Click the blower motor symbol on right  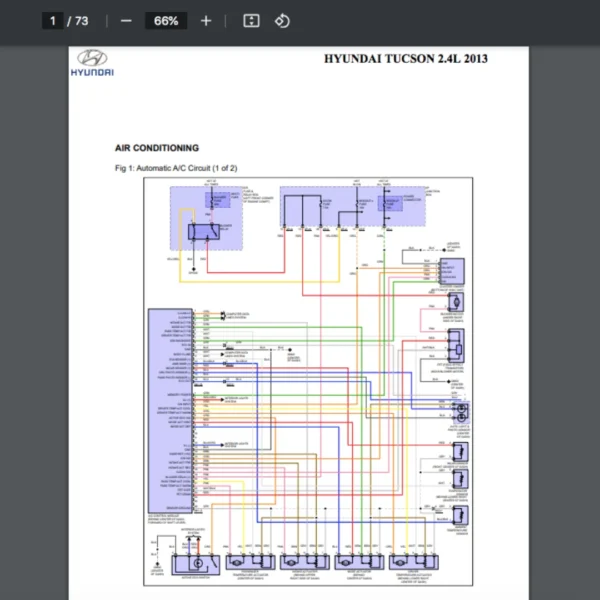click(457, 301)
